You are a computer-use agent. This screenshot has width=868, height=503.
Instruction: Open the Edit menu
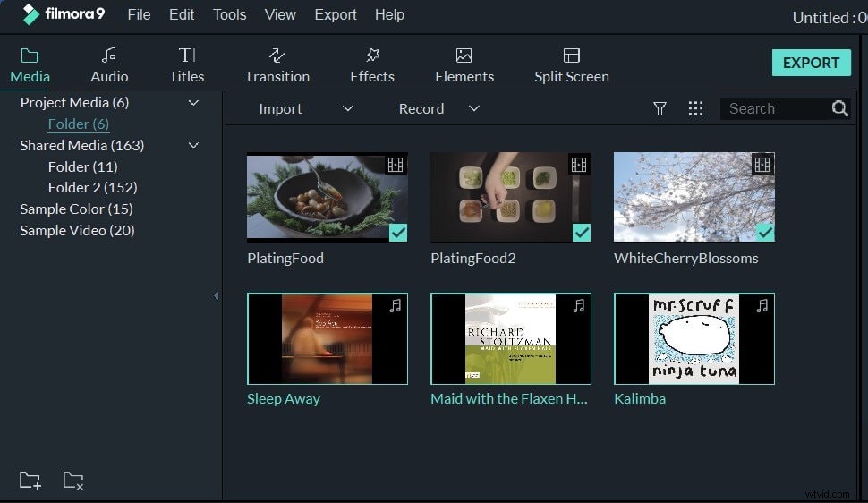tap(182, 14)
